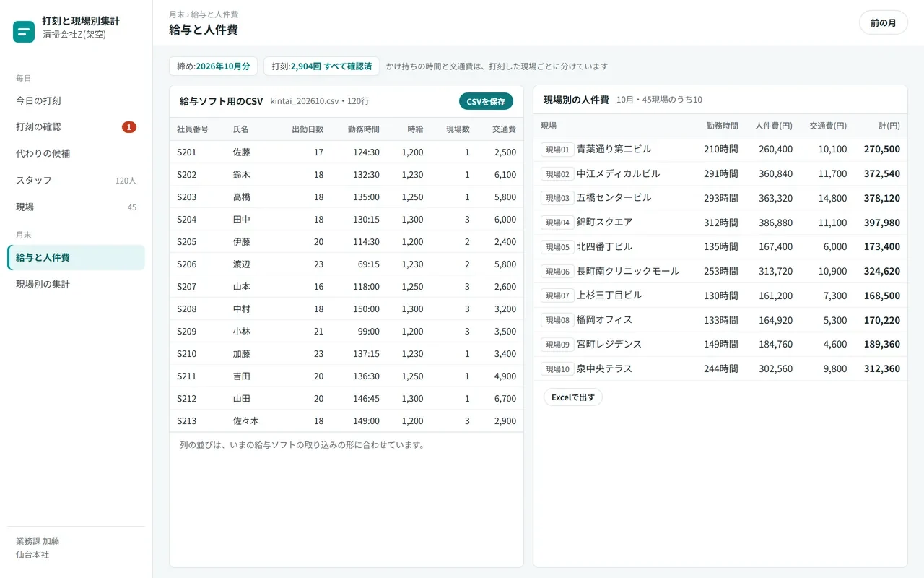Go to 代わりの候補 page
This screenshot has height=578, width=924.
click(76, 154)
